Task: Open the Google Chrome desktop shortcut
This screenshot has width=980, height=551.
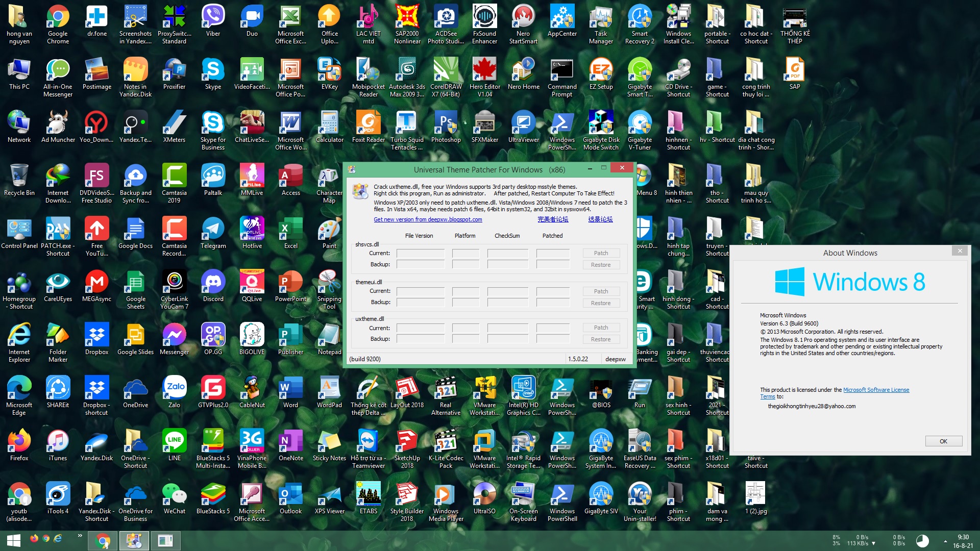Action: [x=58, y=24]
